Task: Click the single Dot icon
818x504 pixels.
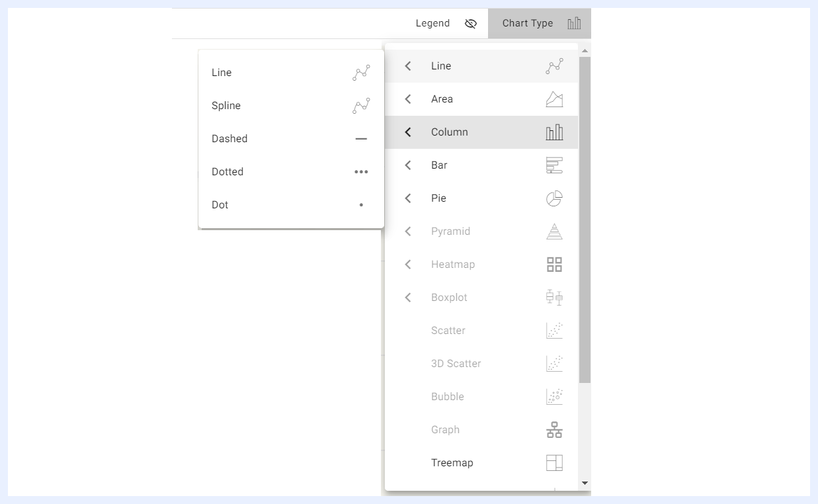Action: 361,205
